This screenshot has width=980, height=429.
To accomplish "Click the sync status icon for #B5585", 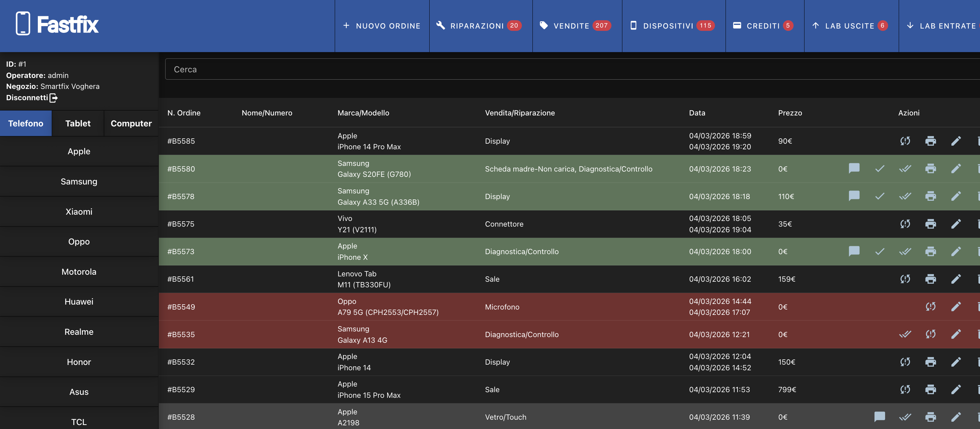I will [905, 141].
